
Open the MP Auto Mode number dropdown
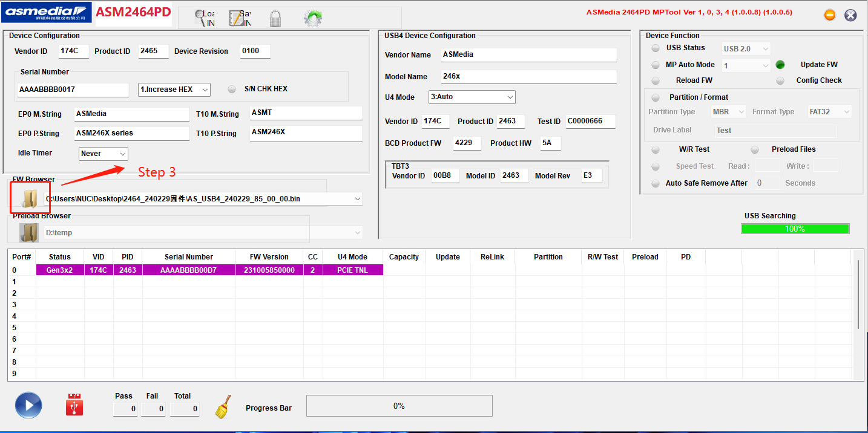click(746, 65)
